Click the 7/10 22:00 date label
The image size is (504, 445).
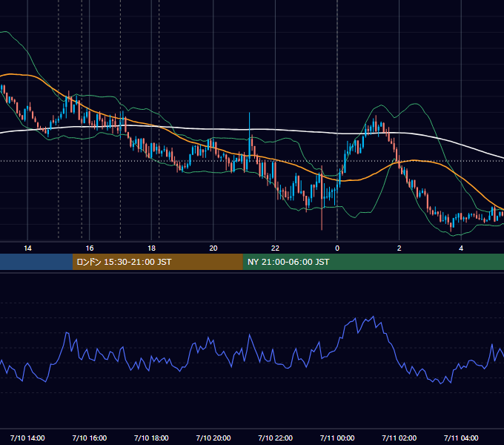click(x=275, y=438)
